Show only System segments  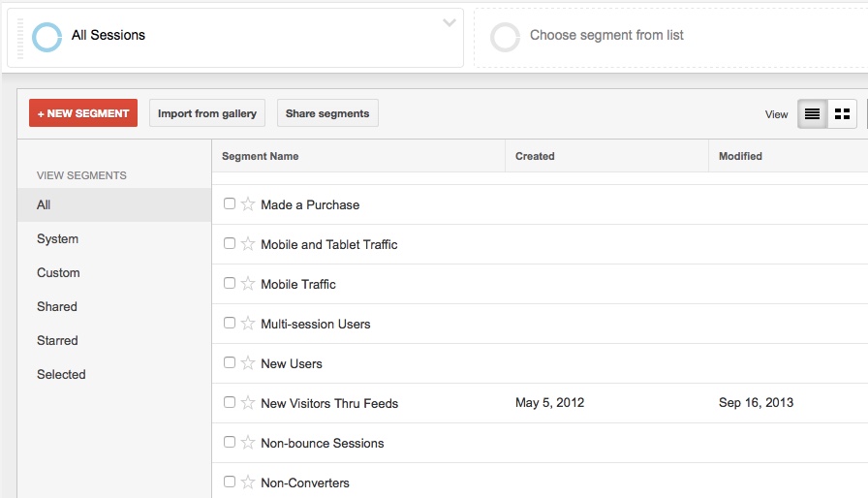[58, 239]
